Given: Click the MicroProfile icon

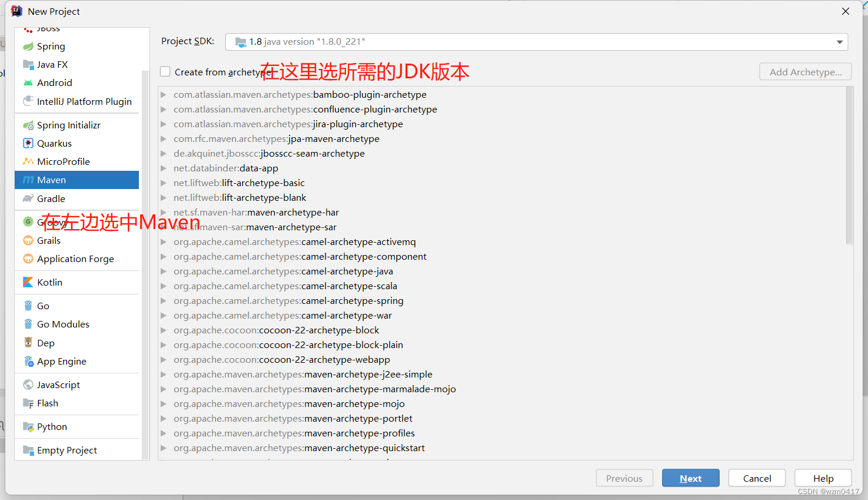Looking at the screenshot, I should click(28, 161).
